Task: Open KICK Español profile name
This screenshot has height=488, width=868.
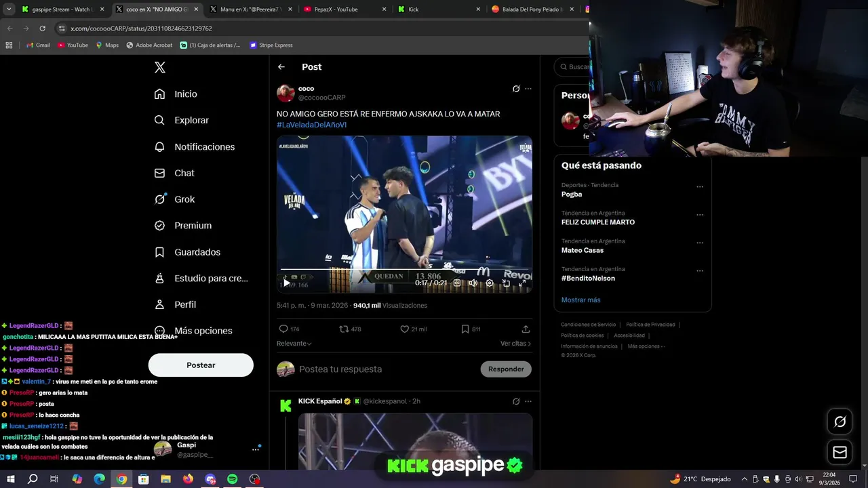Action: [320, 401]
